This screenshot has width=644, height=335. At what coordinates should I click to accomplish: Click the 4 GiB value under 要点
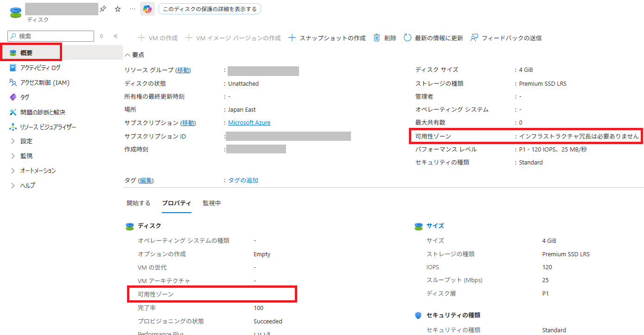click(x=526, y=70)
